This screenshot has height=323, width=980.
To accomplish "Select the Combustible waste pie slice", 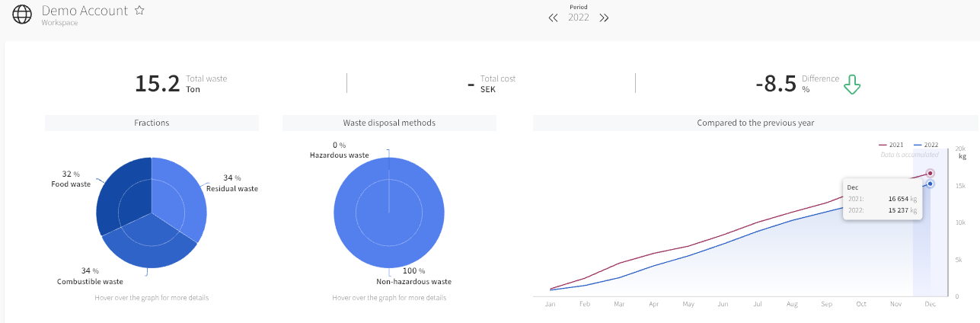I will (148, 242).
